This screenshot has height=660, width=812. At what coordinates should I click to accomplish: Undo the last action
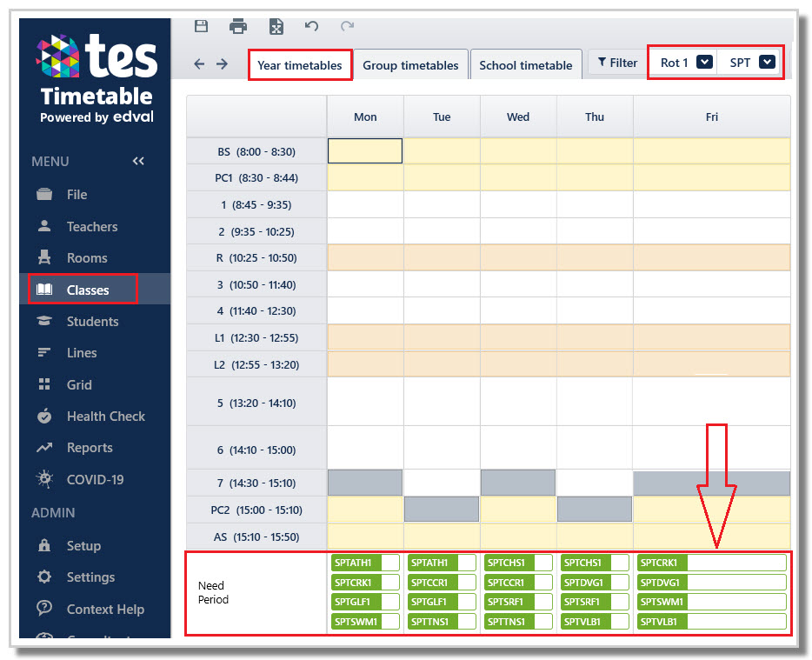(311, 25)
